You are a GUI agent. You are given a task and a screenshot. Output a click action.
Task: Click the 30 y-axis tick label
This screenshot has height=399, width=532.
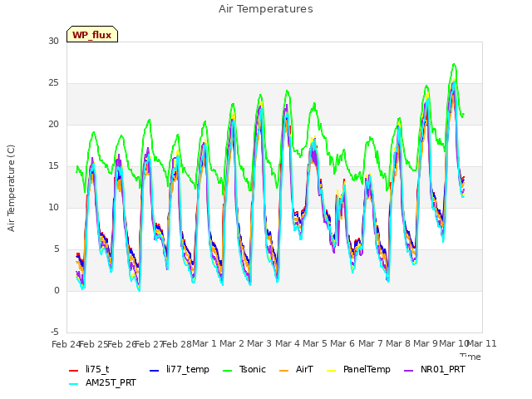click(53, 41)
